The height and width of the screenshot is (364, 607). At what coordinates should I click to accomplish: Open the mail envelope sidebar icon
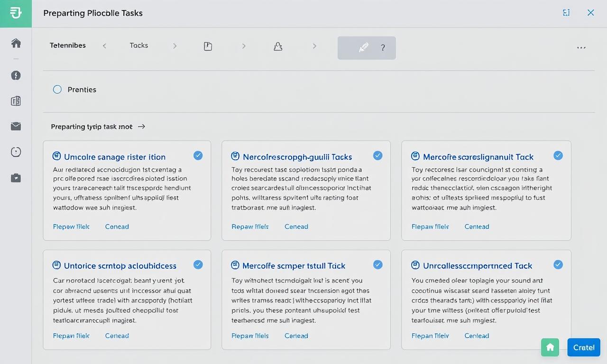point(16,126)
